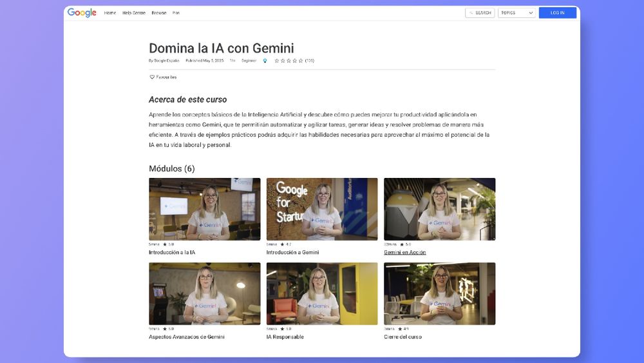Click star rating under Cierre del curso thumbnail
The height and width of the screenshot is (363, 644).
403,329
